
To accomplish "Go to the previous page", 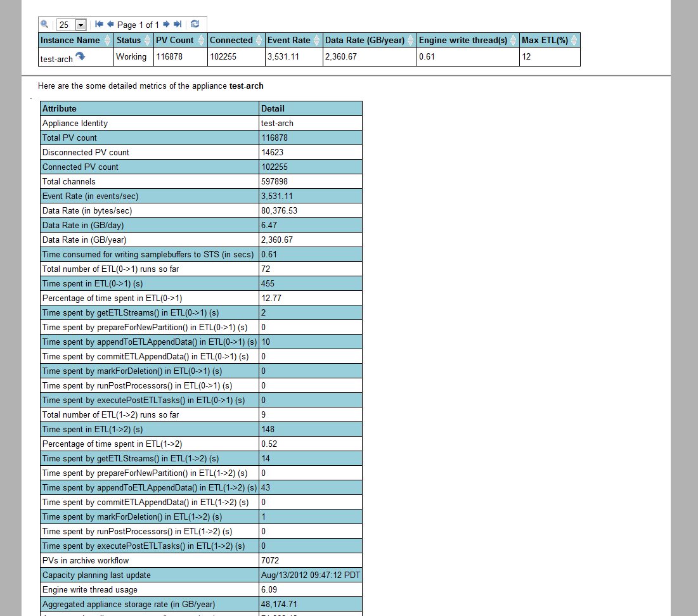I will [x=110, y=24].
